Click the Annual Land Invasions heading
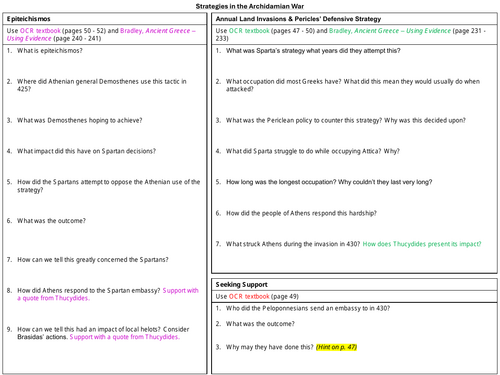 (298, 19)
